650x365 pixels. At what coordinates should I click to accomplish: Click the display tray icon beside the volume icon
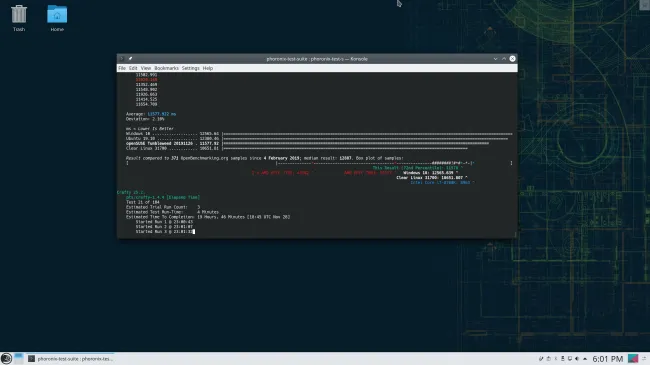coord(570,359)
